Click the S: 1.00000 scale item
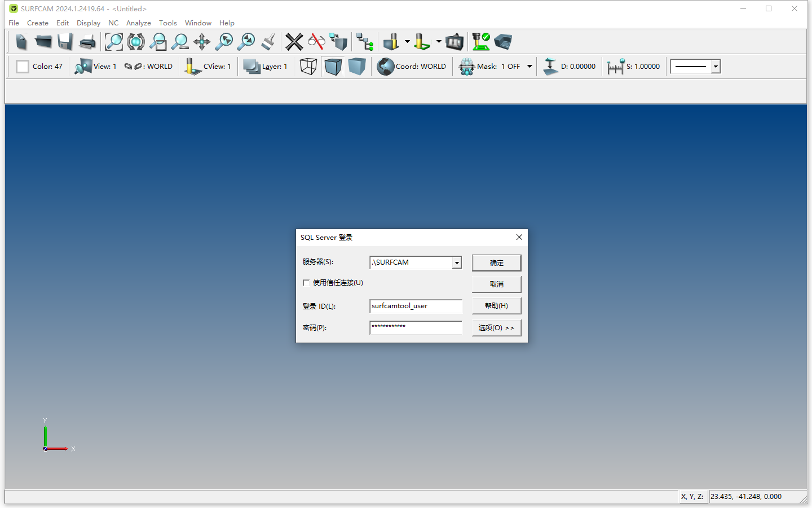The height and width of the screenshot is (508, 812). [634, 67]
